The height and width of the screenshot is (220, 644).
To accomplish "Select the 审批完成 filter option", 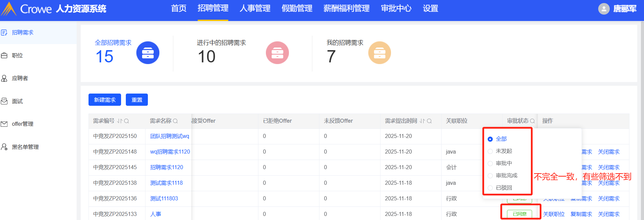I will pyautogui.click(x=490, y=176).
